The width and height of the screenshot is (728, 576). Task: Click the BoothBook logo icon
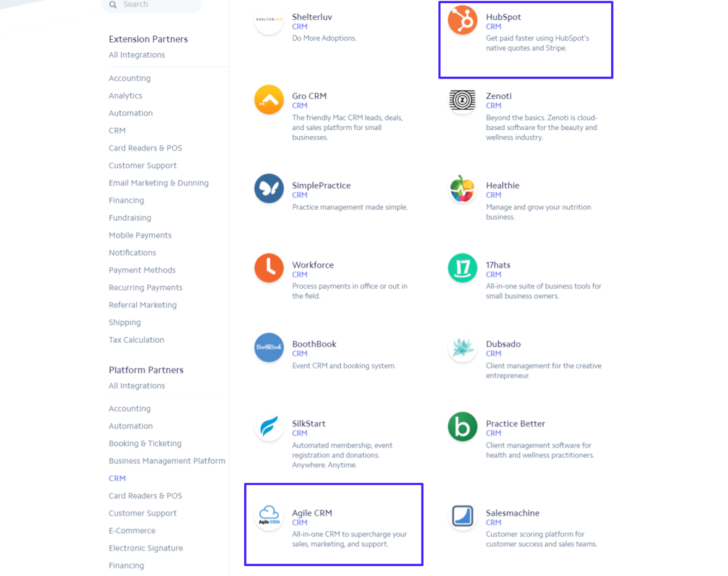(269, 347)
